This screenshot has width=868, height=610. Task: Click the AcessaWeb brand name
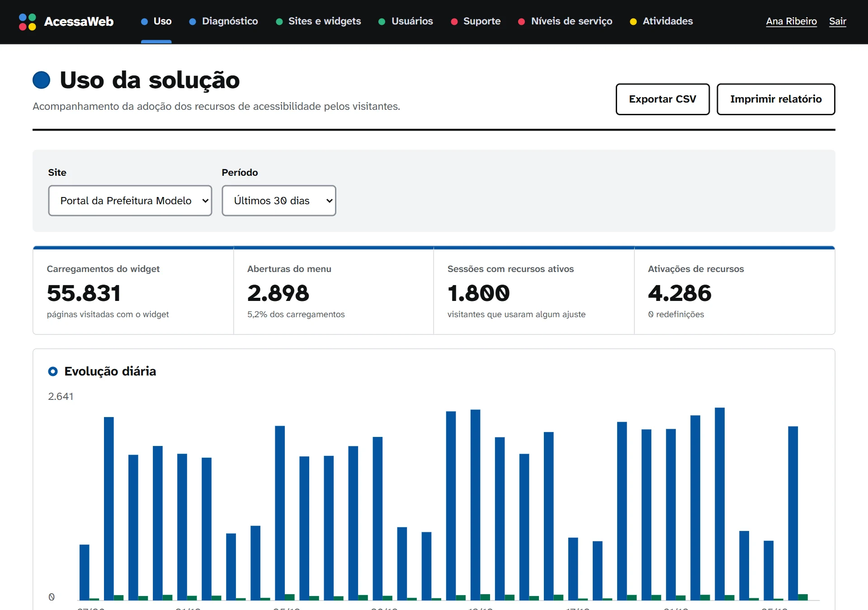coord(79,22)
